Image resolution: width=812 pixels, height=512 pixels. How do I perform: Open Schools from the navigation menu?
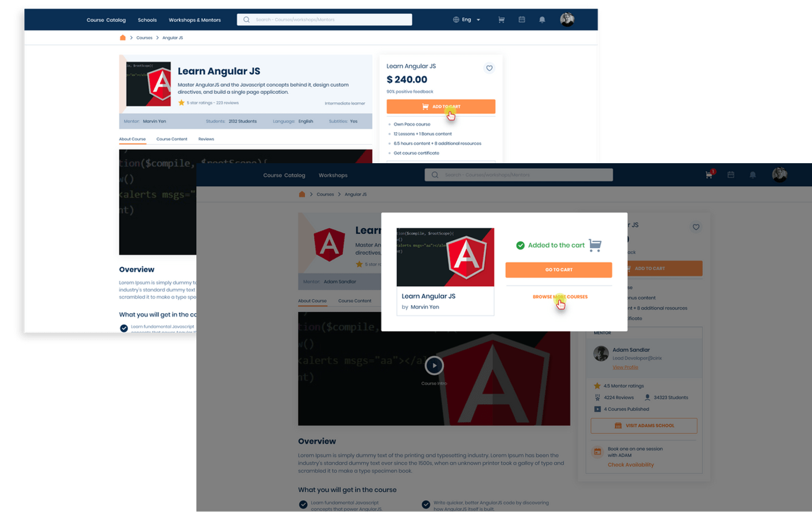[147, 20]
